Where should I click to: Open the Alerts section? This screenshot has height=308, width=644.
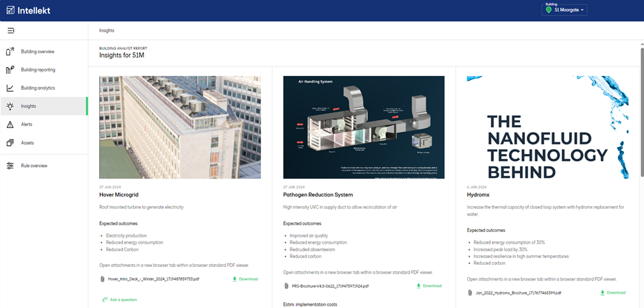pos(44,125)
